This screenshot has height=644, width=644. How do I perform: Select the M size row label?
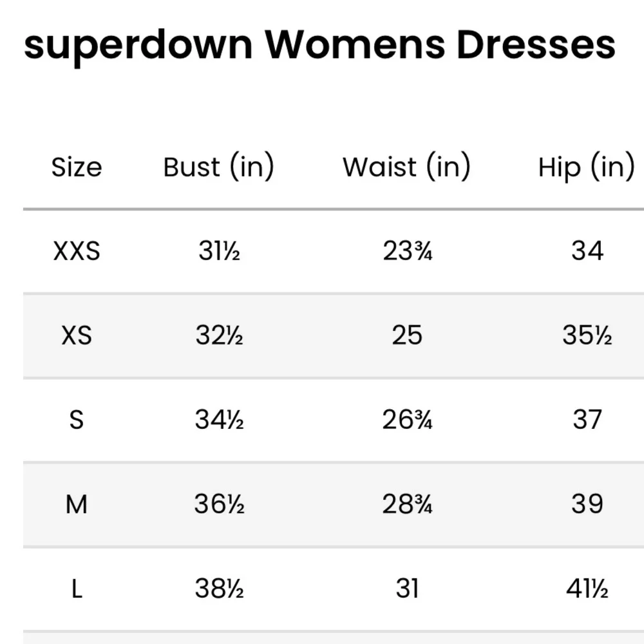pos(77,504)
